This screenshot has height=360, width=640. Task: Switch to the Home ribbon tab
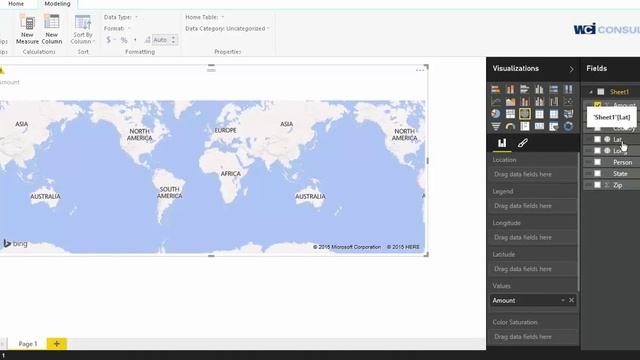pos(16,4)
